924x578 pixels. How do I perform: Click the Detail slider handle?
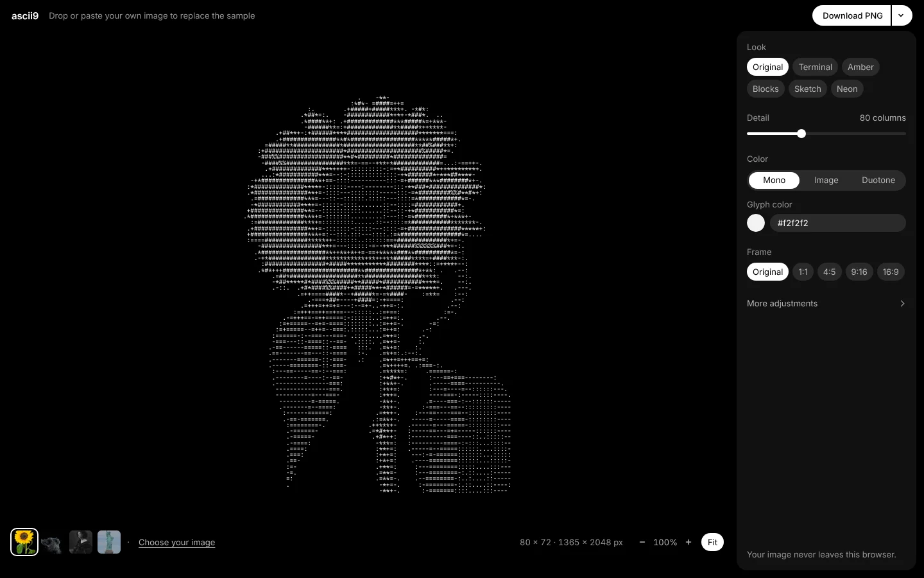point(801,134)
